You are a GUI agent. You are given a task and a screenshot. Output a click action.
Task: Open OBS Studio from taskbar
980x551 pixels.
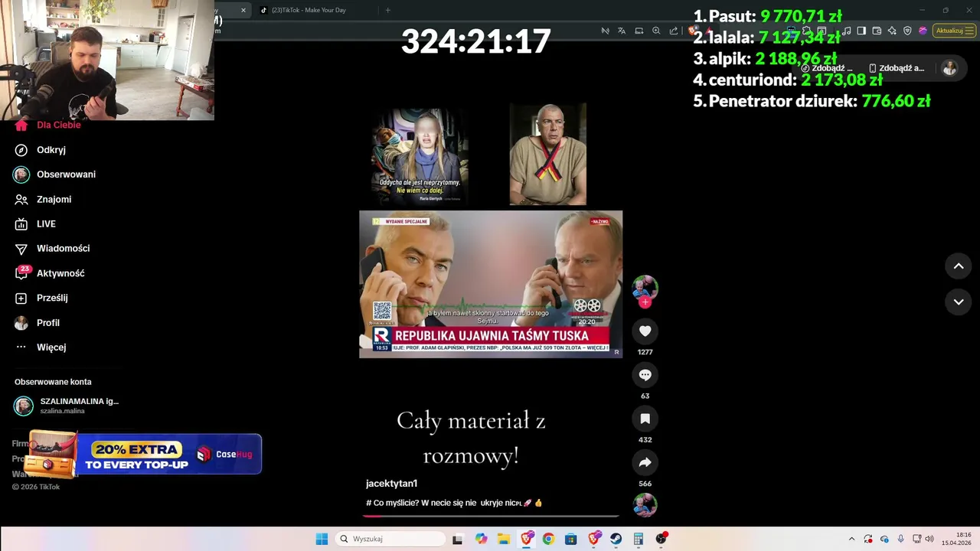pos(661,539)
